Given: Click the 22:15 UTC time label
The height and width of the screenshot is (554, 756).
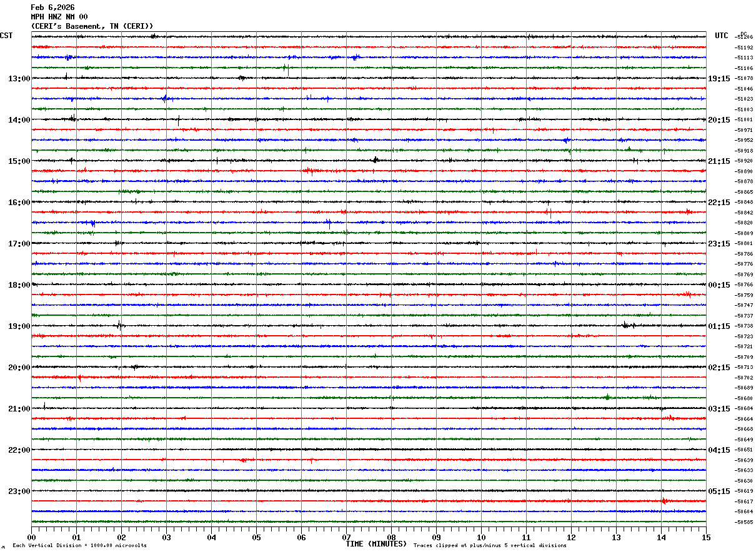Looking at the screenshot, I should click(x=719, y=203).
